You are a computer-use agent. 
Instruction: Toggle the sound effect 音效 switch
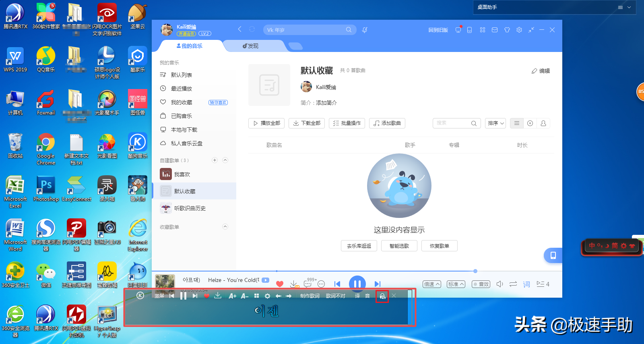(x=481, y=284)
